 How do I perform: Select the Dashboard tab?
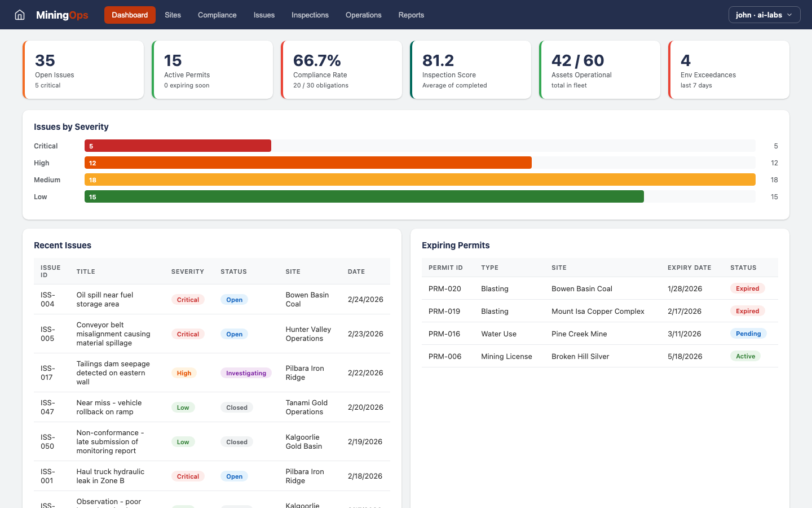130,15
